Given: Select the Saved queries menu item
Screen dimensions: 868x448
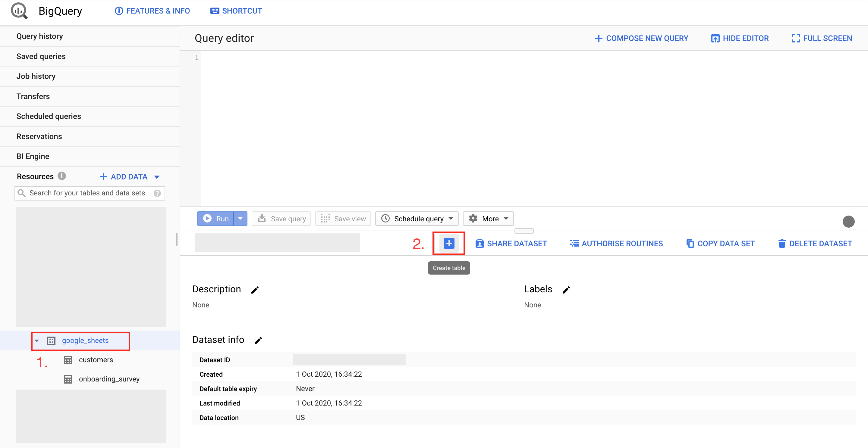Looking at the screenshot, I should pyautogui.click(x=41, y=56).
